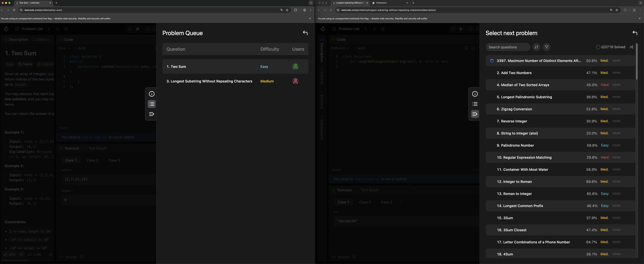This screenshot has width=644, height=264.
Task: Click the calendar icon next to problem 3397
Action: click(x=491, y=61)
